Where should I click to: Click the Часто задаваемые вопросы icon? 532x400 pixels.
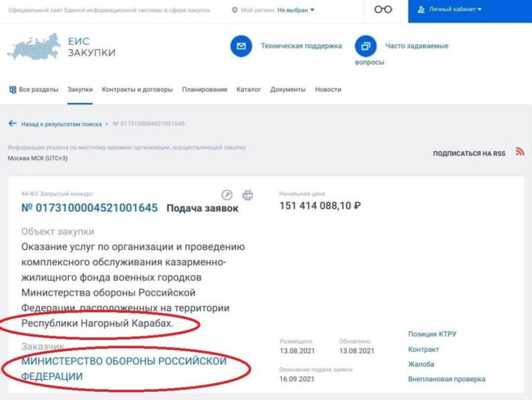(366, 46)
